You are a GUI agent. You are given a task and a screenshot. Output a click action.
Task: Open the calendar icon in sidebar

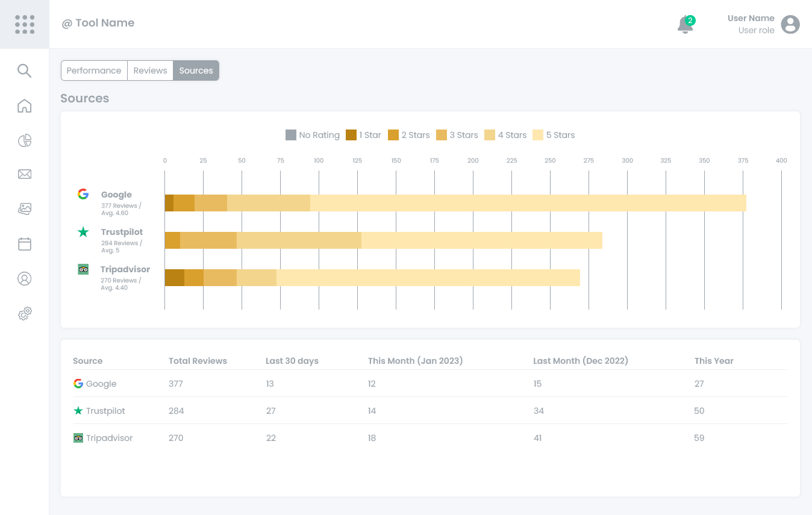point(24,244)
